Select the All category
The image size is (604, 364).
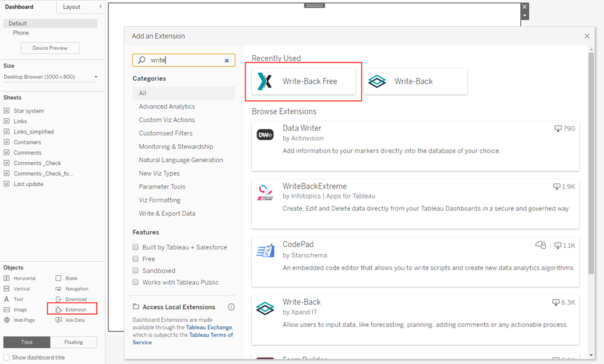click(x=183, y=93)
